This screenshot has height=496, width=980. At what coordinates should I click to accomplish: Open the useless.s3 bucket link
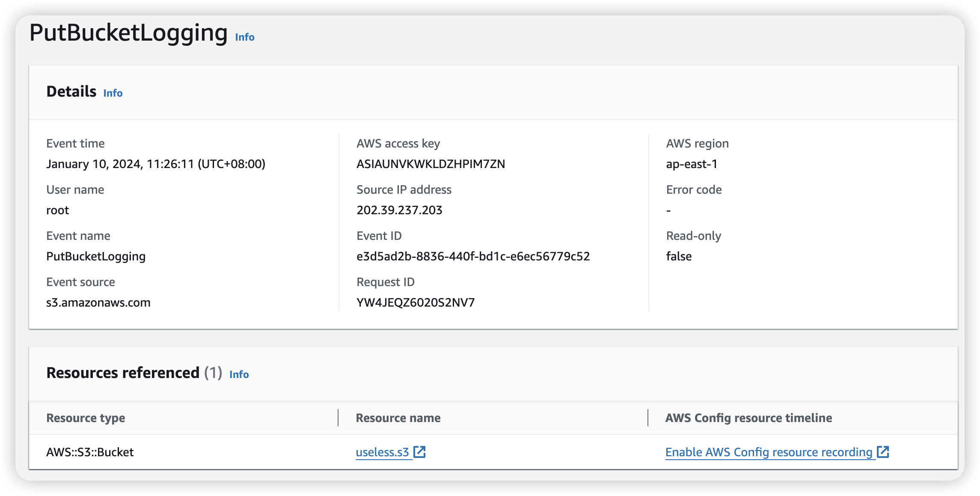pyautogui.click(x=383, y=452)
